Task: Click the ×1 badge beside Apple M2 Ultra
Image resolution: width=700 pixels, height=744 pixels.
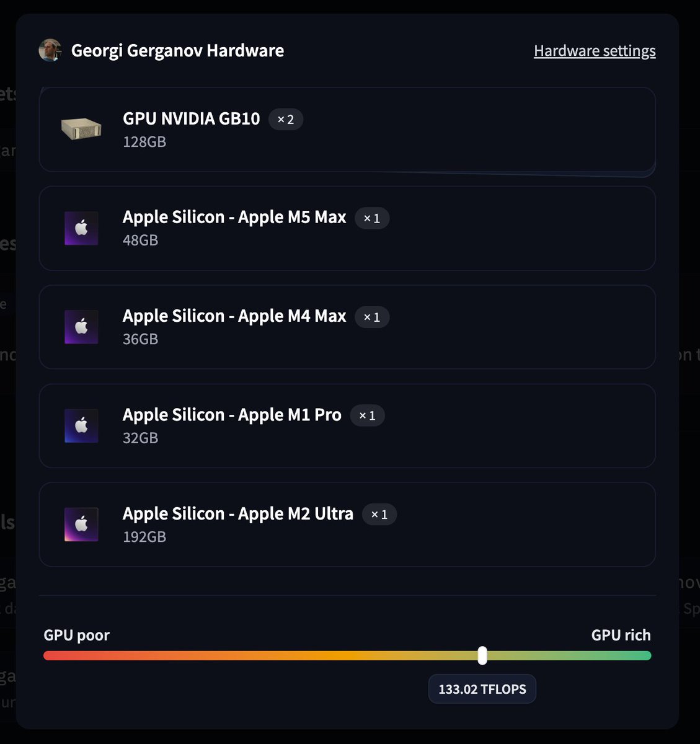Action: 379,515
